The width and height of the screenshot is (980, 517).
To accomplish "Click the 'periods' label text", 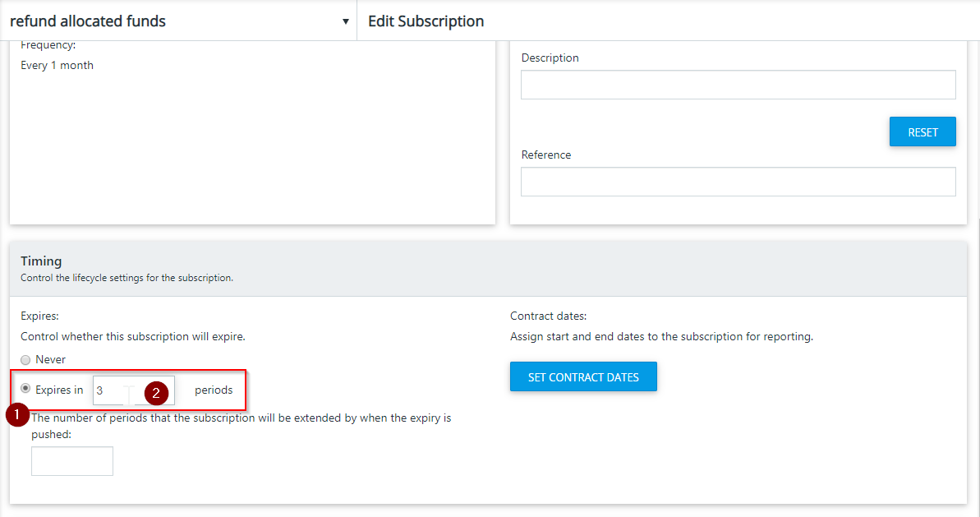I will pos(214,390).
